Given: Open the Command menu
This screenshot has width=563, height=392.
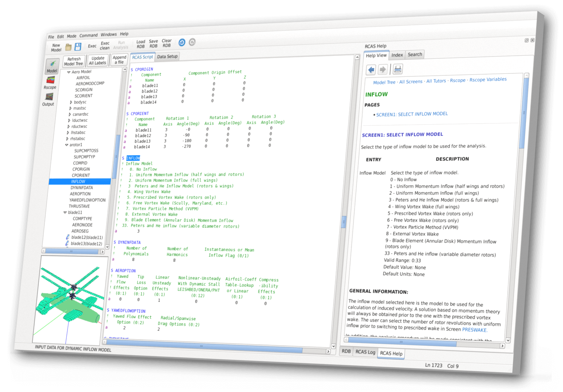Looking at the screenshot, I should (x=88, y=35).
